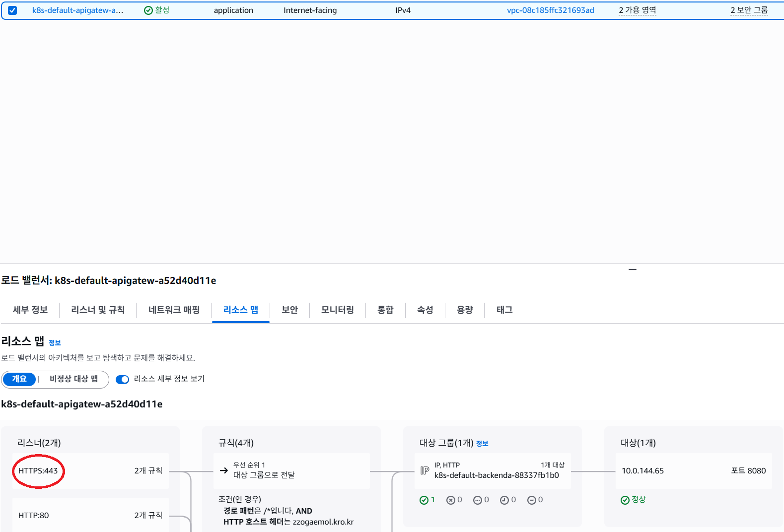Viewport: 784px width, 532px height.
Task: Click the unhealthy targets X circle icon
Action: pos(450,500)
